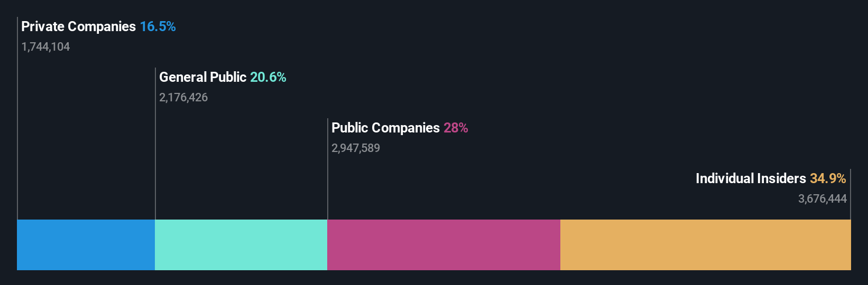The height and width of the screenshot is (285, 868).
Task: Click the 34.9% percentage value
Action: [x=828, y=178]
